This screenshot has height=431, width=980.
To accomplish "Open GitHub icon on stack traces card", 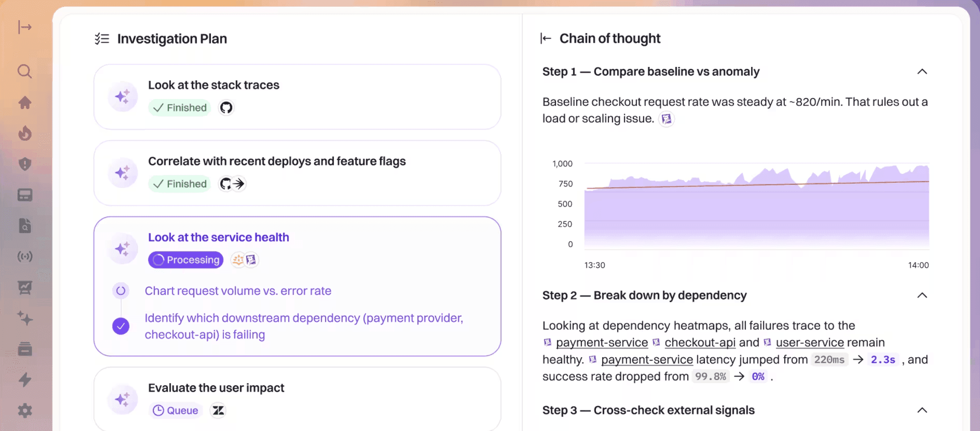I will pyautogui.click(x=226, y=107).
